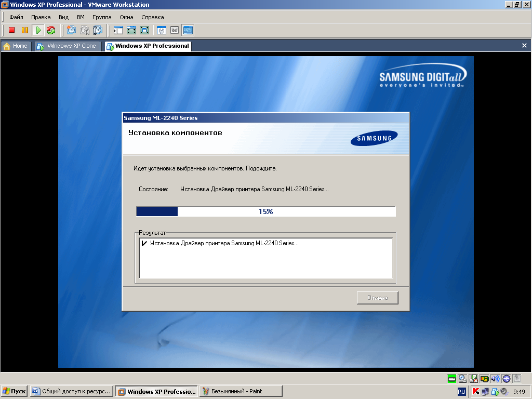Open snapshot manager wrench-clock icon
Viewport: 532px width, 399px height.
click(x=97, y=30)
